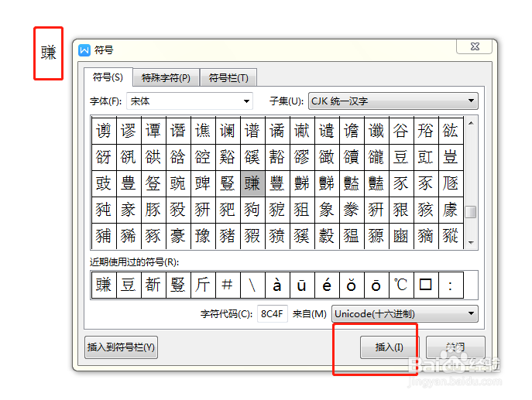Select the 豁 symbol in the grid
The width and height of the screenshot is (532, 400).
pyautogui.click(x=277, y=157)
